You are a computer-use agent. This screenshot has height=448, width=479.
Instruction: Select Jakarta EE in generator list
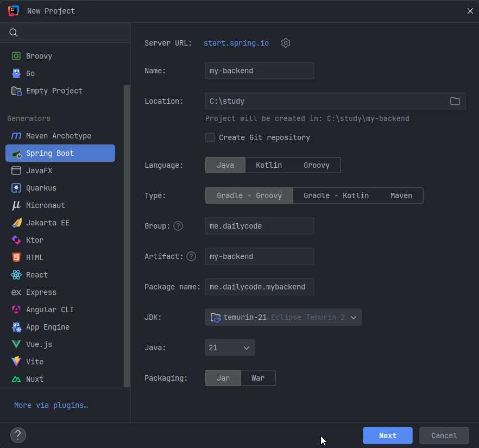pyautogui.click(x=60, y=223)
